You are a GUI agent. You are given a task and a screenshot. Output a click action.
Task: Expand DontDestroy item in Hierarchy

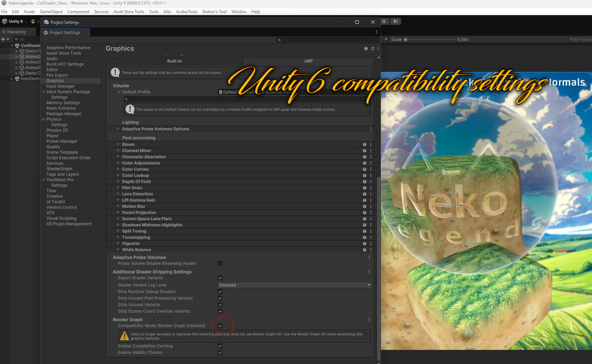(12, 78)
